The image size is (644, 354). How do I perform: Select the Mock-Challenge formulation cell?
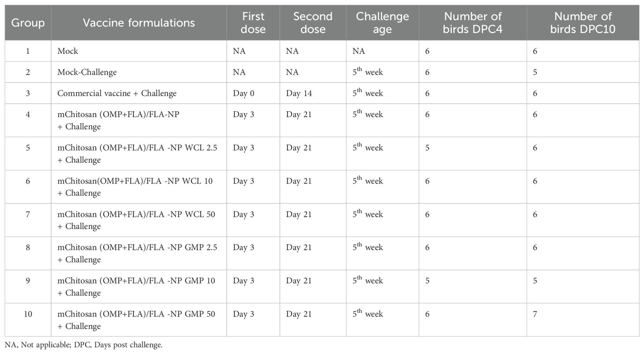[87, 72]
